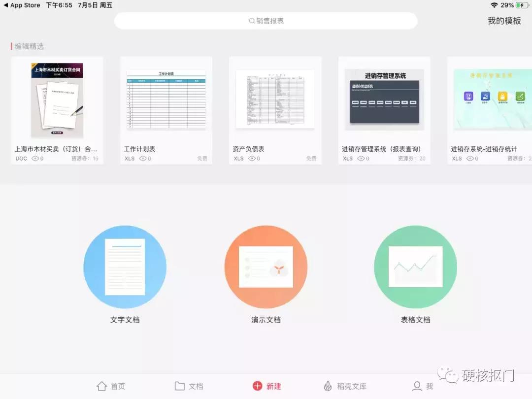
Task: Tap XLS label under 进销存系统-进销存统计
Action: coord(457,159)
